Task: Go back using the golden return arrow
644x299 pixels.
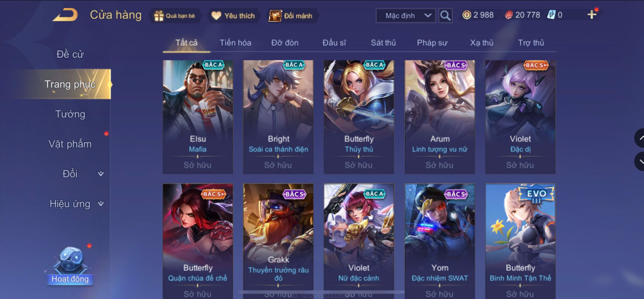Action: click(65, 15)
